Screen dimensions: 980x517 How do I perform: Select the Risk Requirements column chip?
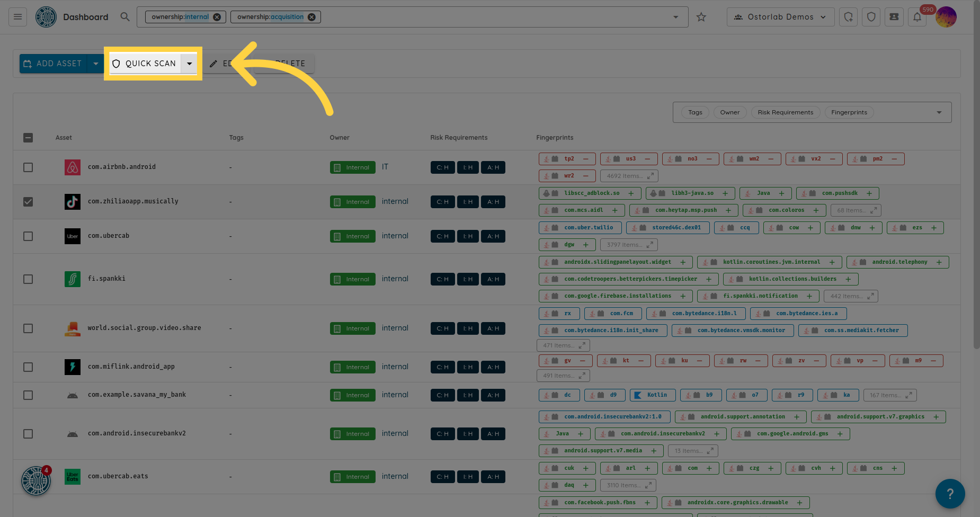pyautogui.click(x=785, y=112)
